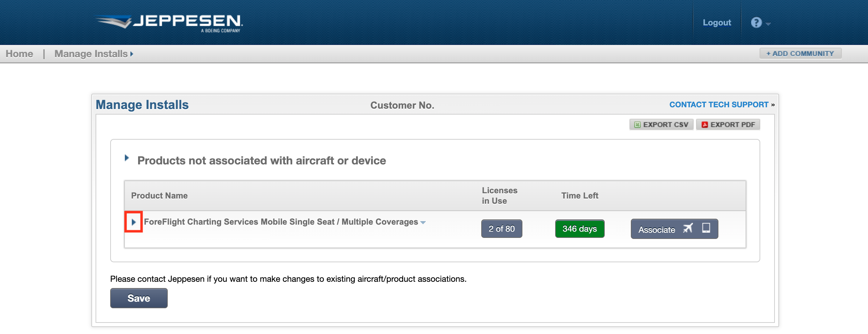Go to the Home menu item
Screen dimensions: 868x334
click(x=20, y=54)
